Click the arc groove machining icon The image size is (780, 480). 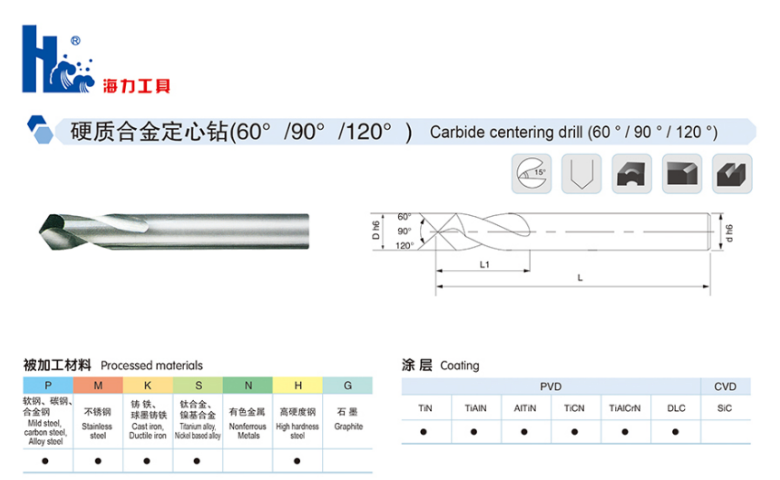point(631,173)
